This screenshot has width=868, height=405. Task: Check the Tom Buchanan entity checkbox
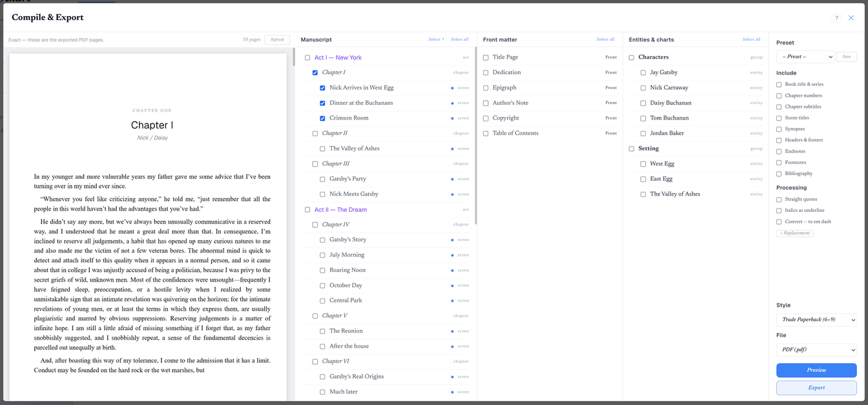[x=643, y=118]
